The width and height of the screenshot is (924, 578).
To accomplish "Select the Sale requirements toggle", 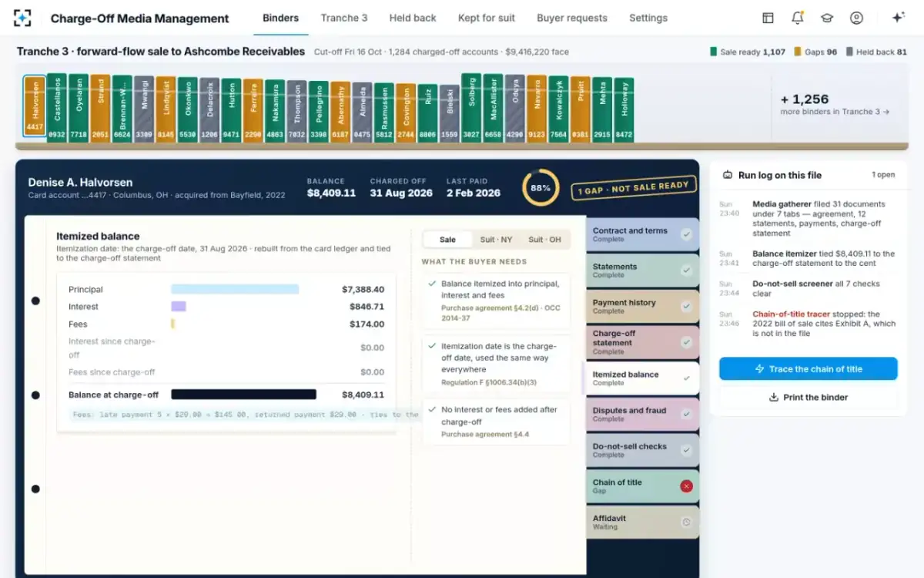I will pyautogui.click(x=447, y=240).
